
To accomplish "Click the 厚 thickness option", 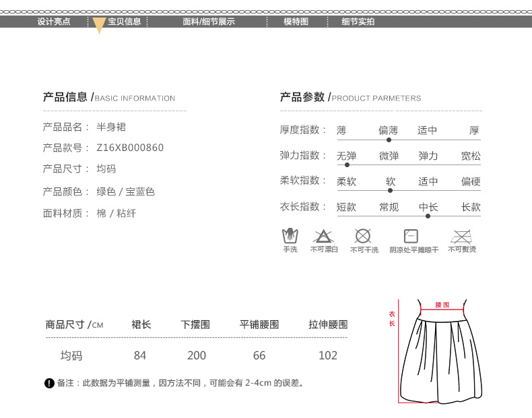I will tap(474, 130).
